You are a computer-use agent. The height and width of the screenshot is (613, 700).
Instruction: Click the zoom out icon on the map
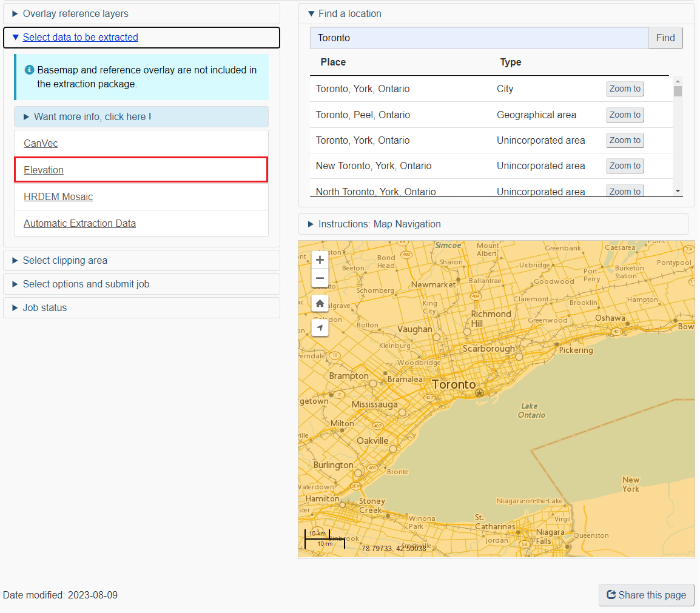point(320,278)
